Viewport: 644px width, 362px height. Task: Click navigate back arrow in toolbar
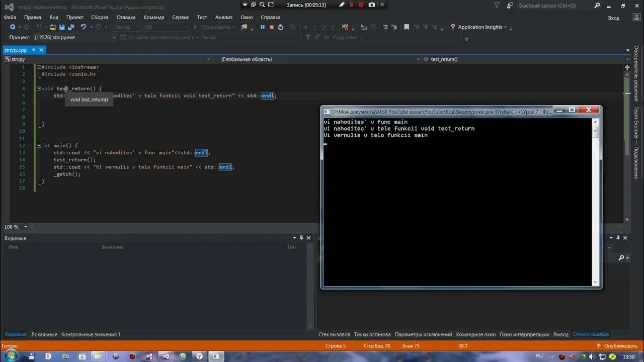tap(13, 27)
